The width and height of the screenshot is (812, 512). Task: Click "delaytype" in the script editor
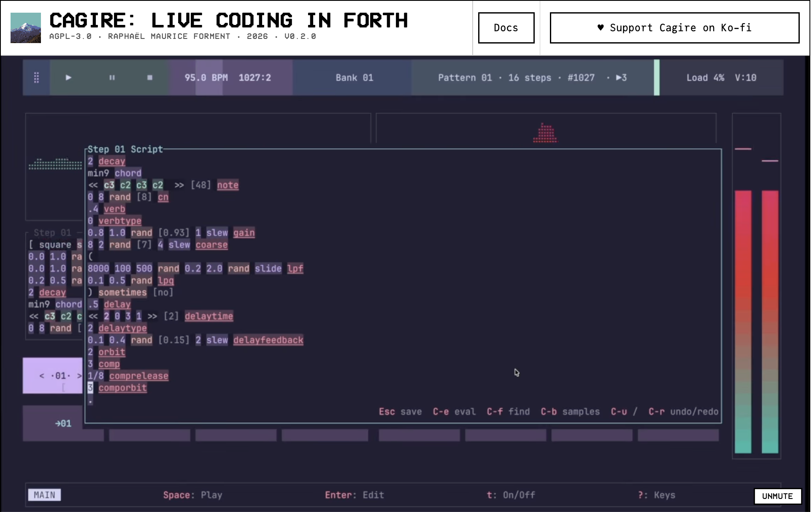click(x=123, y=328)
